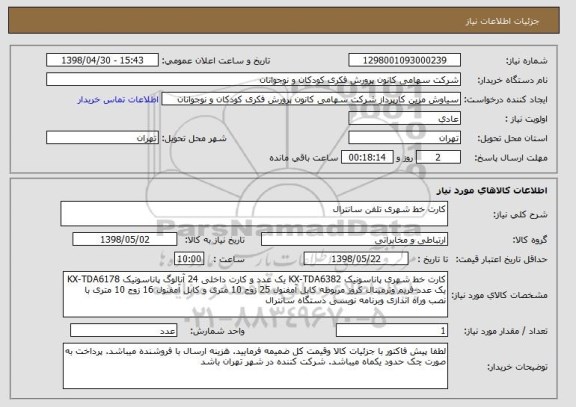This screenshot has width=576, height=407.
Task: Click the label تاریخ نیاز به کالا
Action: point(215,240)
